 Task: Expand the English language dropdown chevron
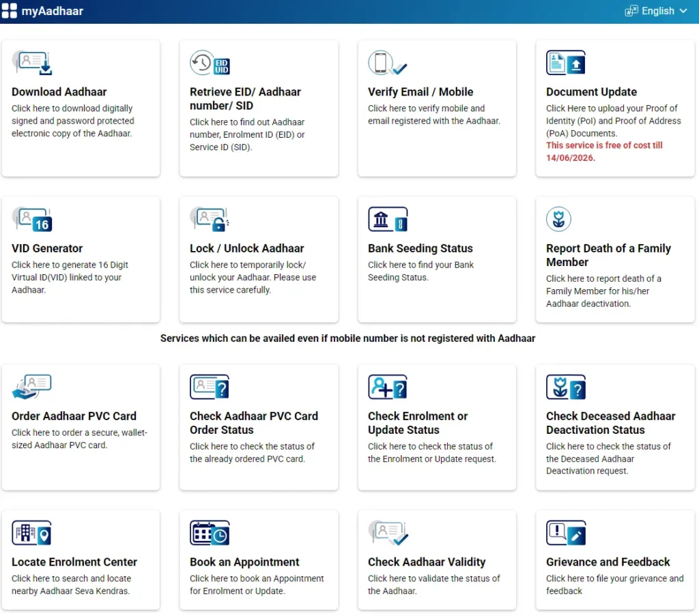point(683,11)
